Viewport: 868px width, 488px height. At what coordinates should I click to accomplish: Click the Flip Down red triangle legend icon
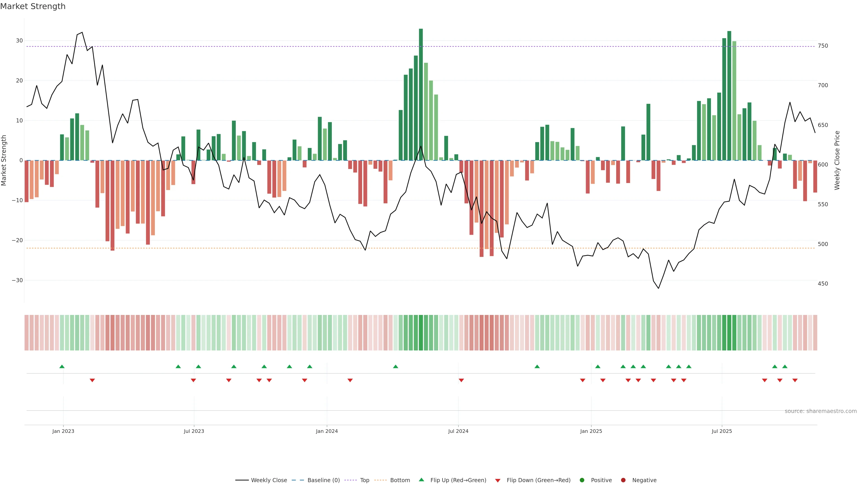498,481
